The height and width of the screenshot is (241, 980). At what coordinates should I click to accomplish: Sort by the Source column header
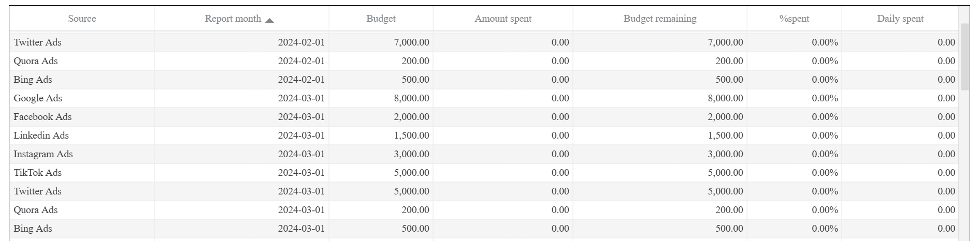tap(82, 19)
